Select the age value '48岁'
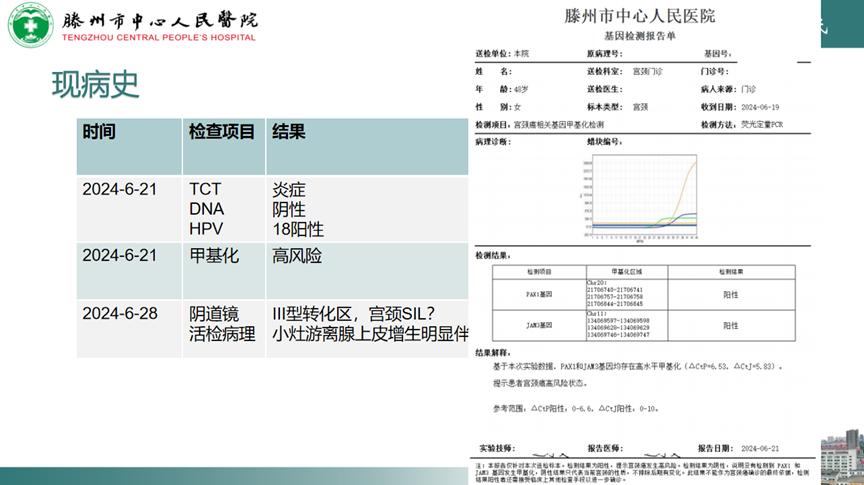 (521, 89)
